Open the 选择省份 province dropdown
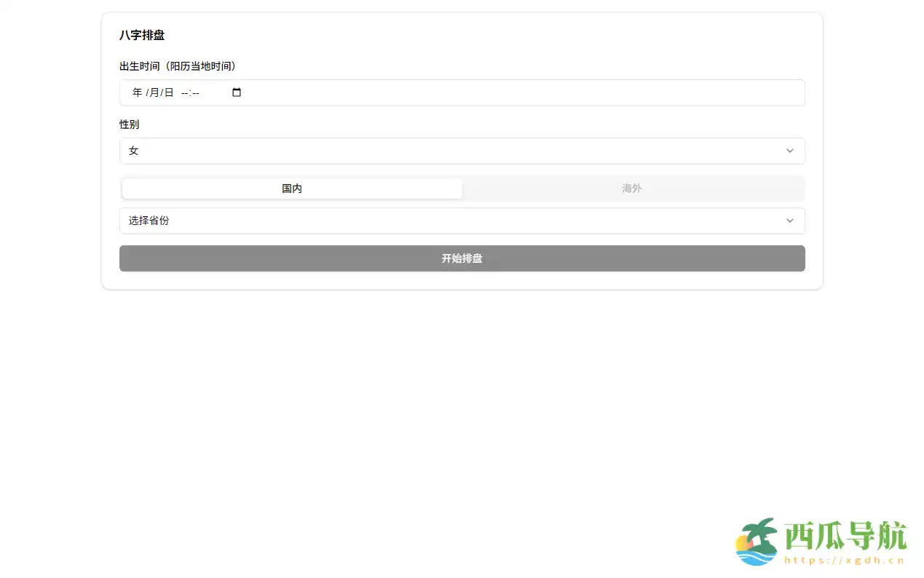924x578 pixels. click(462, 221)
